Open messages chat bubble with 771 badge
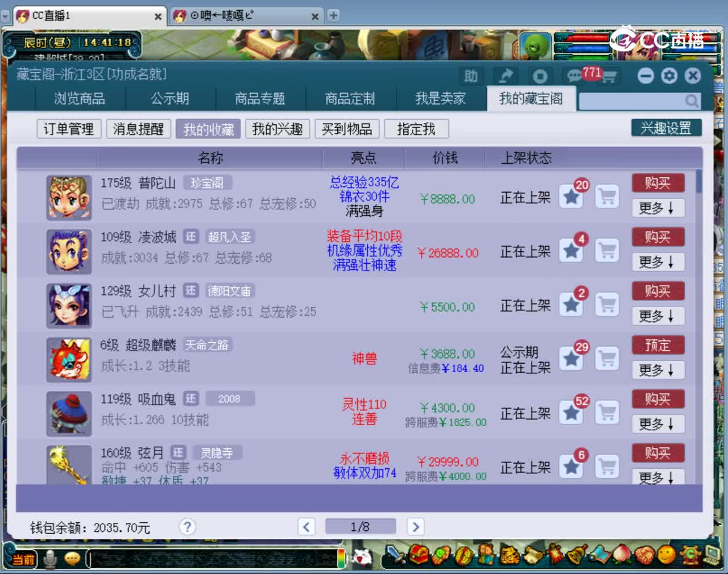This screenshot has height=574, width=728. [575, 76]
